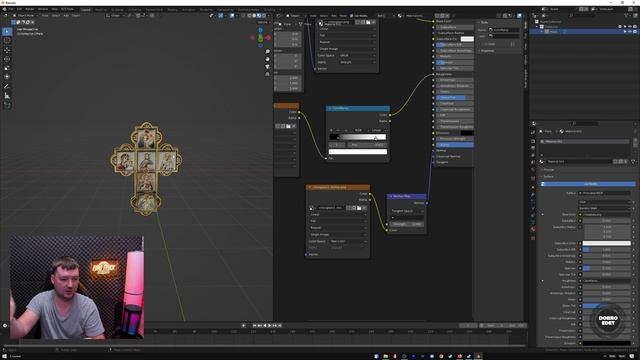Screen dimensions: 640x360
Task: Open Color Space dropdown on lower image node
Action: (347, 241)
